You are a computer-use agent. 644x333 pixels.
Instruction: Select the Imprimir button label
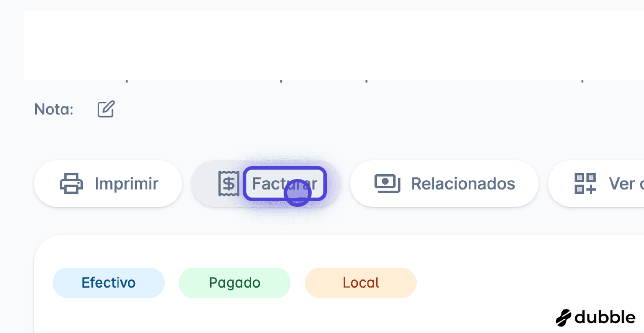[x=127, y=183]
